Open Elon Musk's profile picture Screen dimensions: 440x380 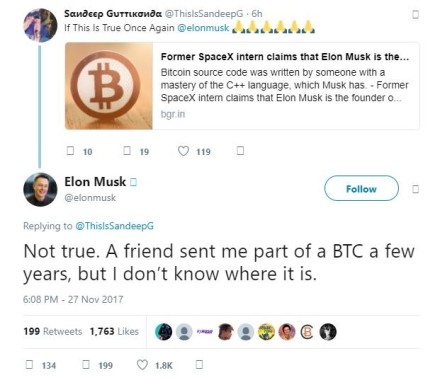click(x=40, y=189)
